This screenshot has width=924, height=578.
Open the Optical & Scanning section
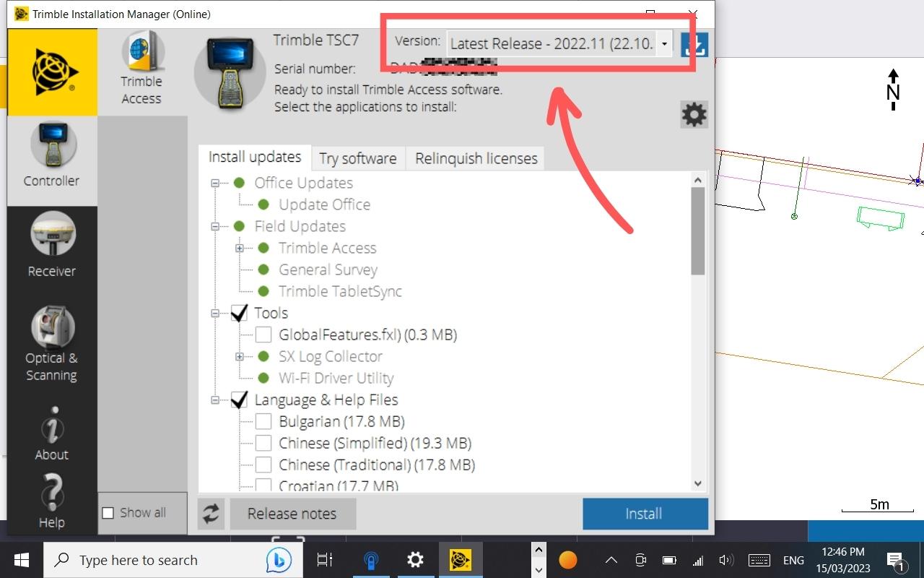52,343
